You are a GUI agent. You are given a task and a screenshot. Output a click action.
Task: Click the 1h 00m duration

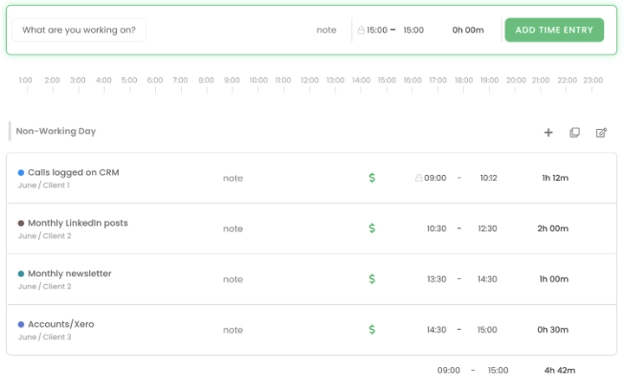pos(554,279)
